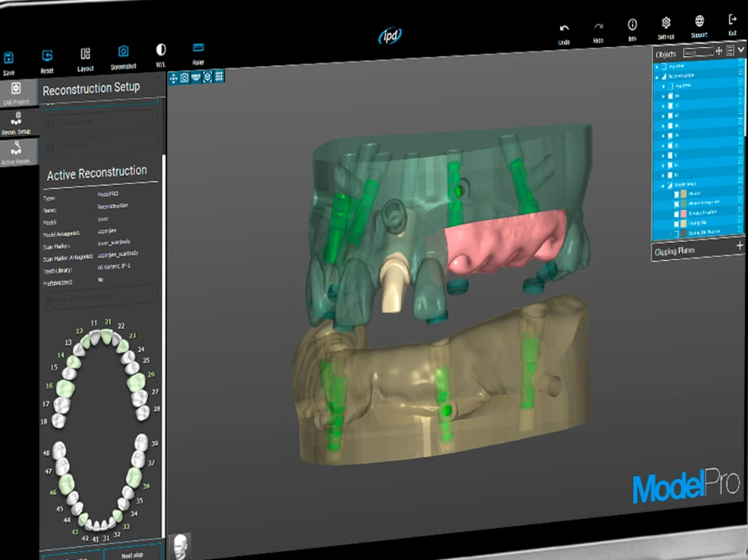This screenshot has height=560, width=748.
Task: Open the Layout options icon
Action: click(x=85, y=53)
